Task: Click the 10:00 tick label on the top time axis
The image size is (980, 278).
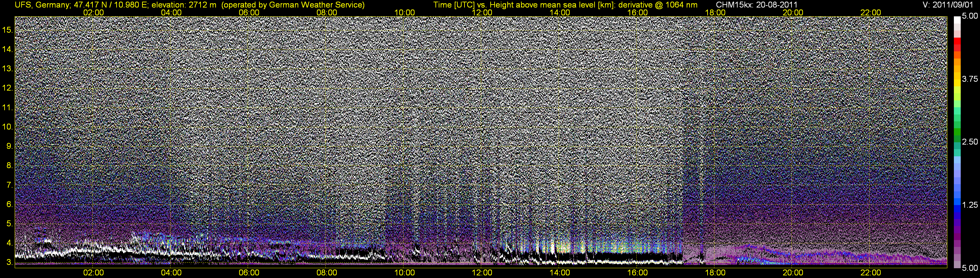Action: (404, 12)
